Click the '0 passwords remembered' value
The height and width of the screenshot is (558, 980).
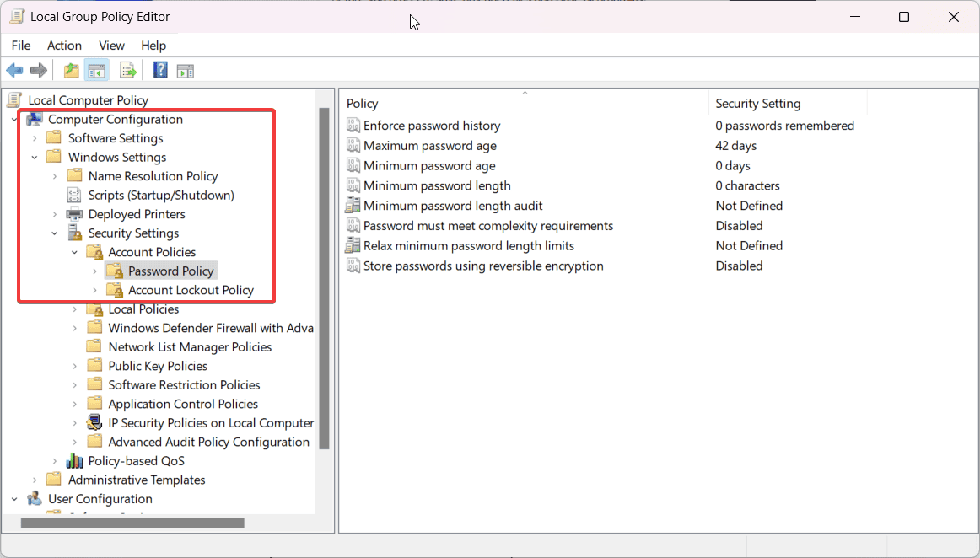click(784, 126)
